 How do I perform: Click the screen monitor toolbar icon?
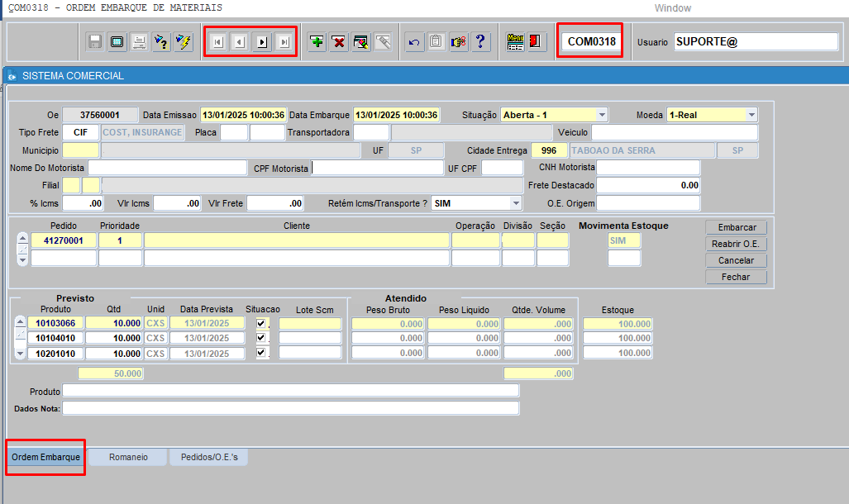coord(117,41)
